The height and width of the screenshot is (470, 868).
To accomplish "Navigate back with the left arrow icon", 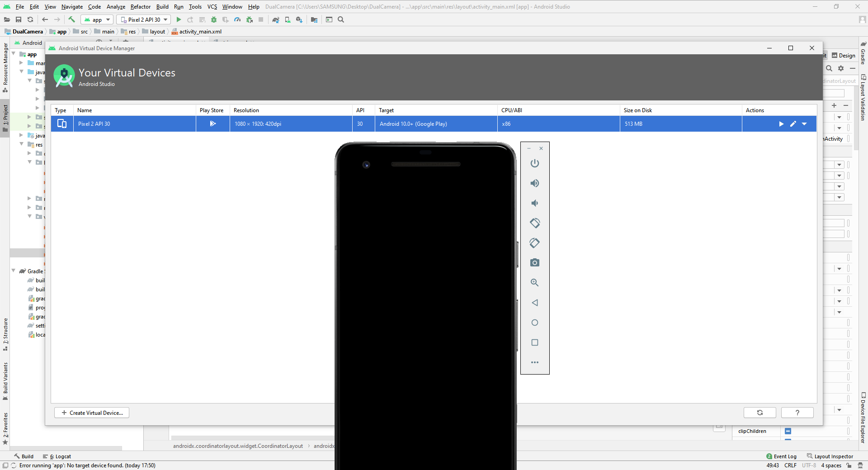I will pos(45,19).
